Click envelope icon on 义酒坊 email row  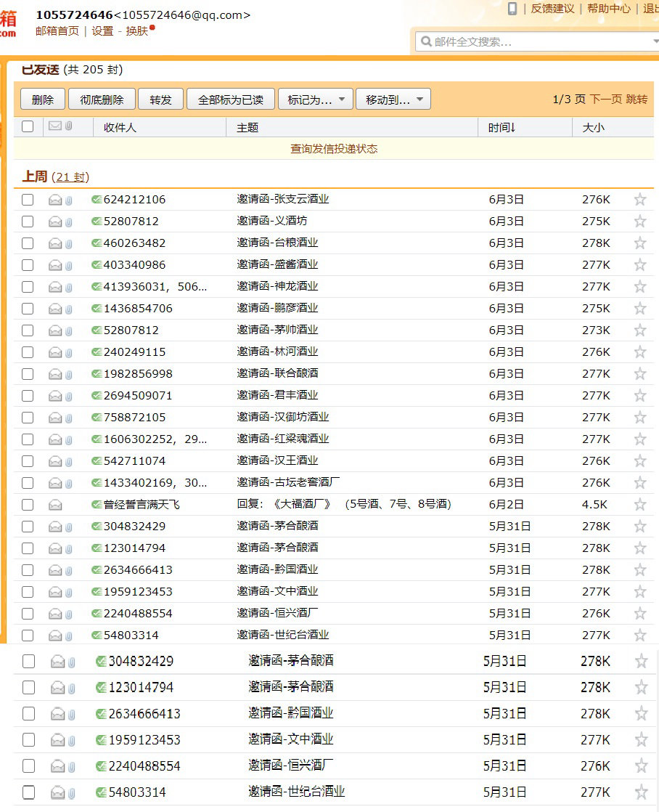pyautogui.click(x=55, y=222)
